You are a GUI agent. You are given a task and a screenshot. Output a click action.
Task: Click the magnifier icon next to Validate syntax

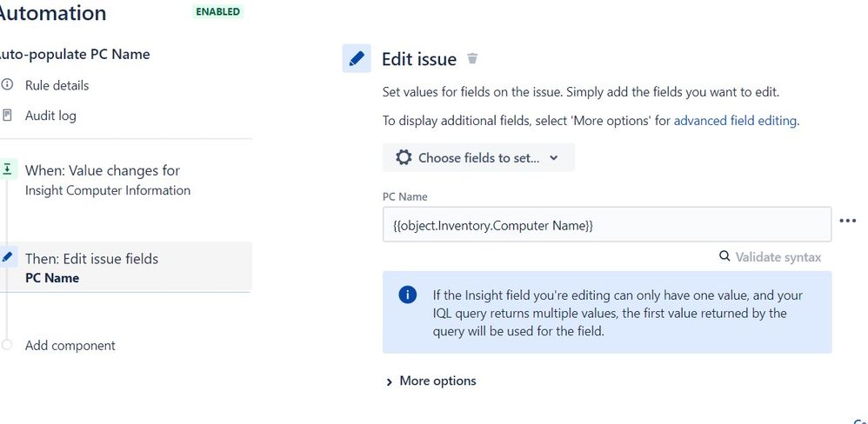pyautogui.click(x=724, y=256)
